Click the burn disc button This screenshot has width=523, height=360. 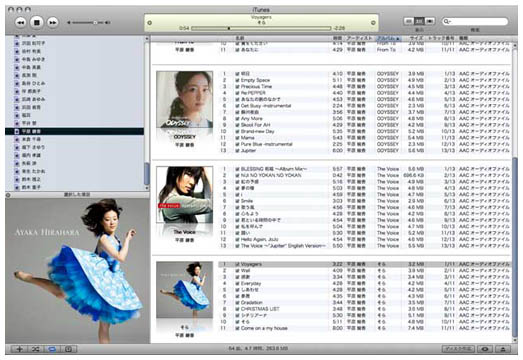pos(458,349)
